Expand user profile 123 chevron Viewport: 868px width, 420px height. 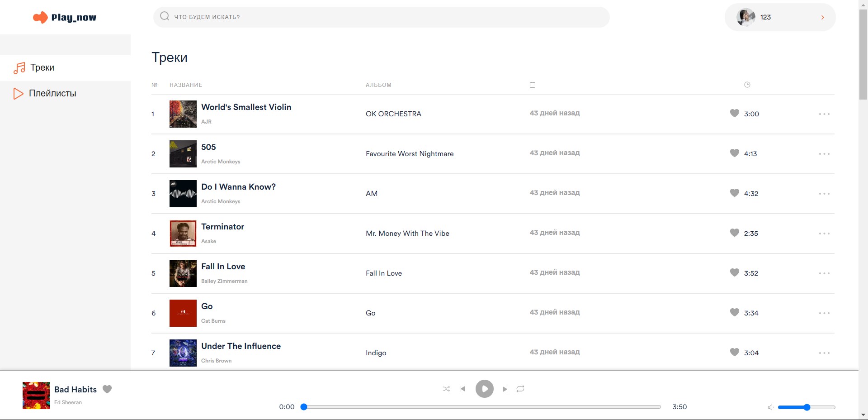click(x=822, y=17)
